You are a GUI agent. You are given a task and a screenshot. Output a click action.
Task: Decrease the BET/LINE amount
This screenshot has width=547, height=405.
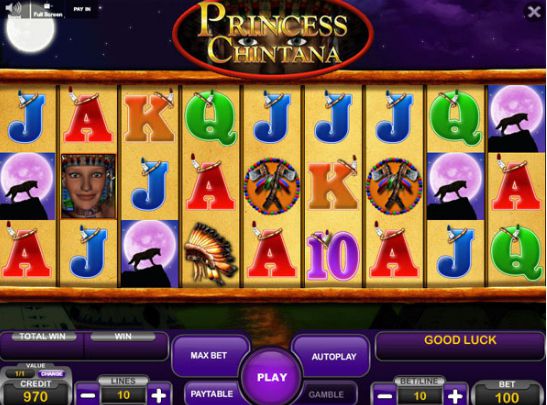coord(384,396)
